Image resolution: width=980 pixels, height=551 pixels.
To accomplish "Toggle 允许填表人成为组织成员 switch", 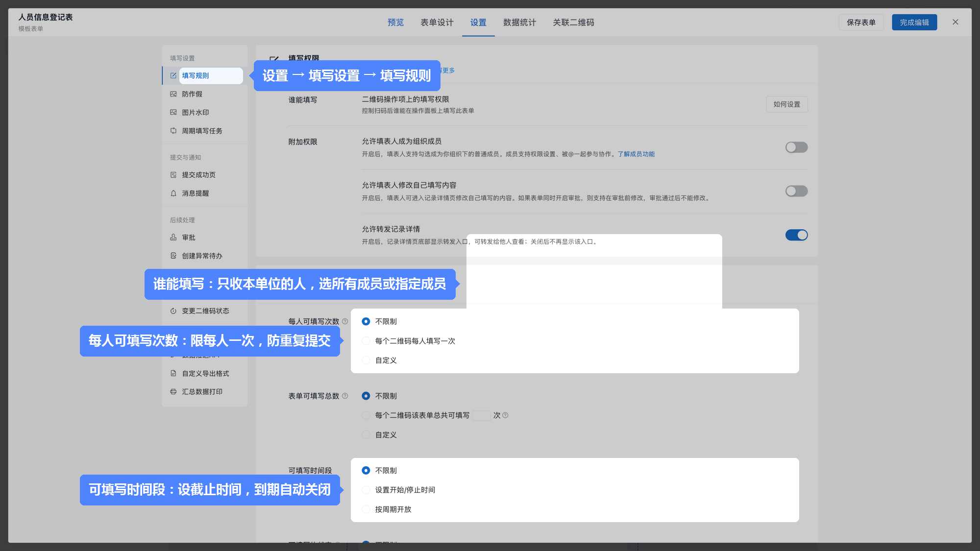I will point(796,147).
